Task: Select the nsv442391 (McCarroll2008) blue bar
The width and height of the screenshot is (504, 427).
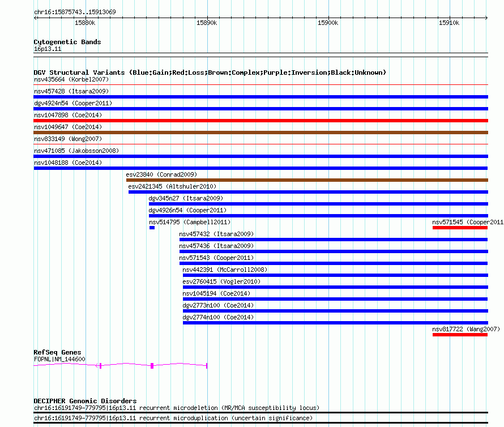Action: [335, 275]
